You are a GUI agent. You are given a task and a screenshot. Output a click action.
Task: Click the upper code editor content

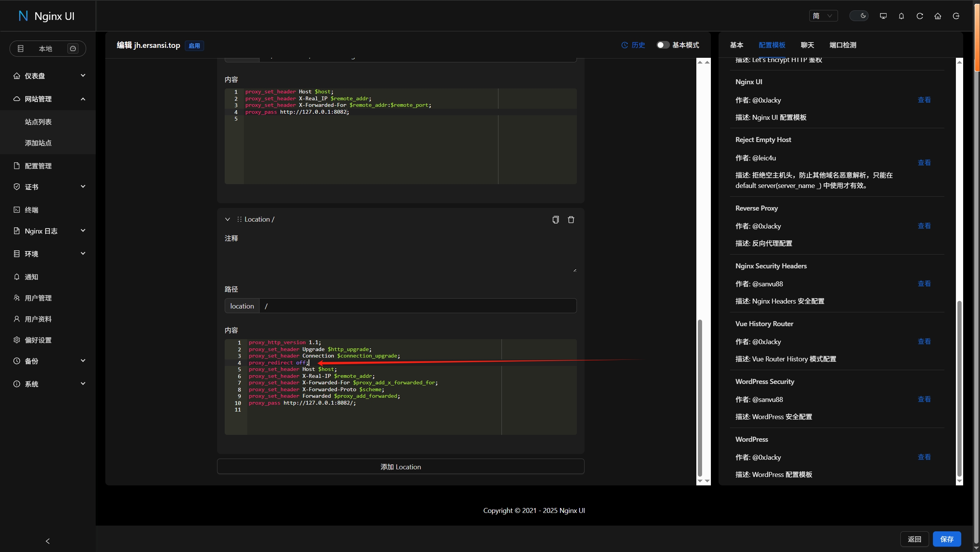[x=400, y=136]
